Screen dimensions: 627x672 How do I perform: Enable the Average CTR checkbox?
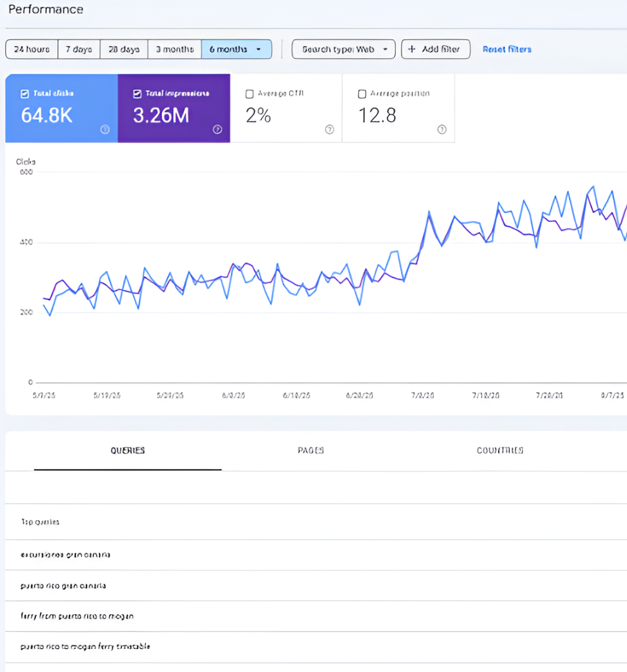(250, 94)
